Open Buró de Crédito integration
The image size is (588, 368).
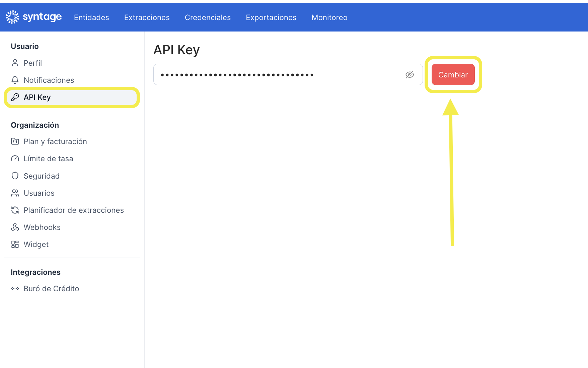click(x=51, y=289)
